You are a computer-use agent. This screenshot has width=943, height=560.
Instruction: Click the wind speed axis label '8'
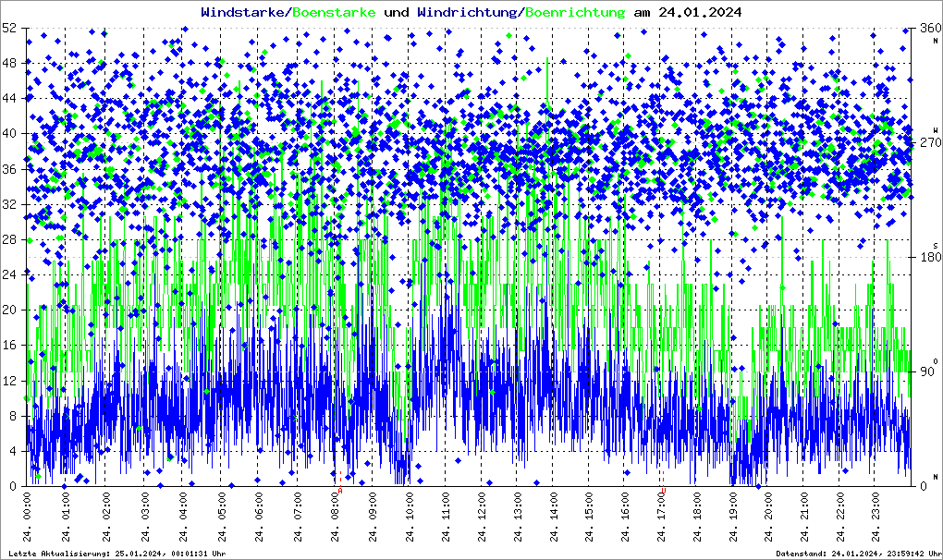pyautogui.click(x=13, y=416)
